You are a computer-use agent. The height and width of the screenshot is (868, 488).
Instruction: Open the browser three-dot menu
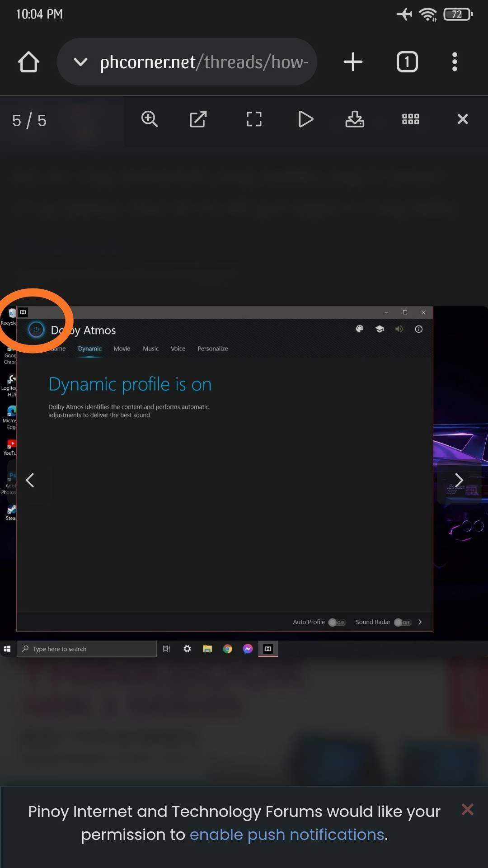(x=455, y=62)
